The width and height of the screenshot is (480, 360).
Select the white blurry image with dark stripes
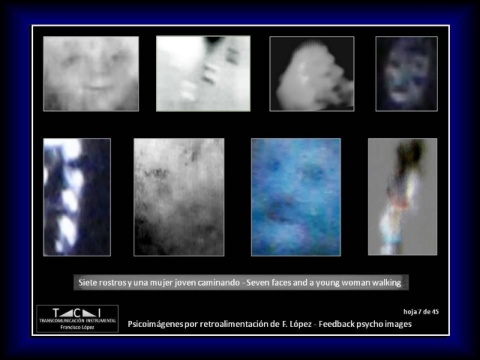click(x=203, y=73)
